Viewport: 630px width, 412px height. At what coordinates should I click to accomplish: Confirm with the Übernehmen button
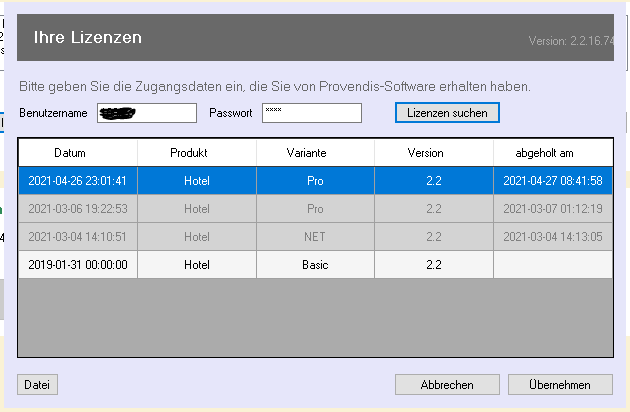(560, 384)
